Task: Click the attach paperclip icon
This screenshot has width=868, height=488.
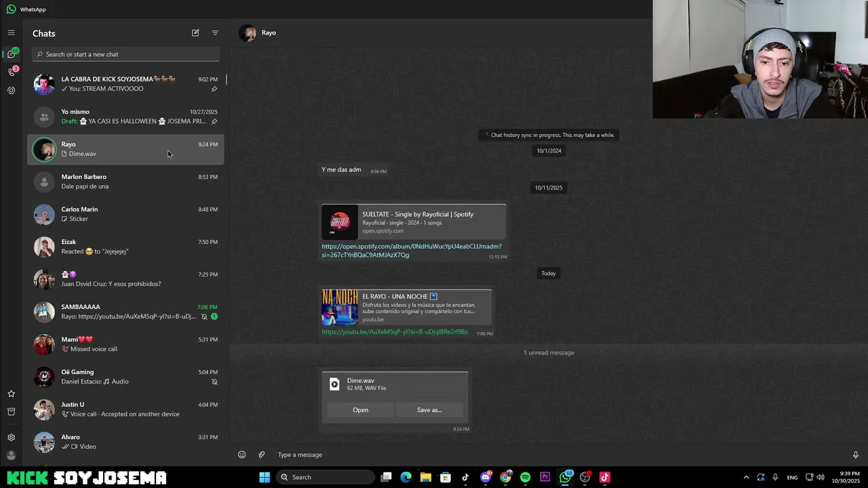Action: pos(261,455)
